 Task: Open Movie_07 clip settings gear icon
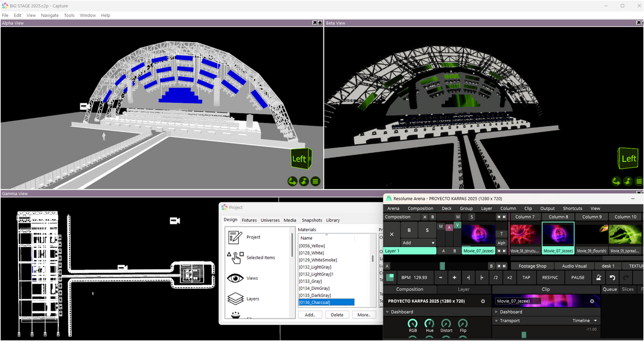[x=592, y=301]
